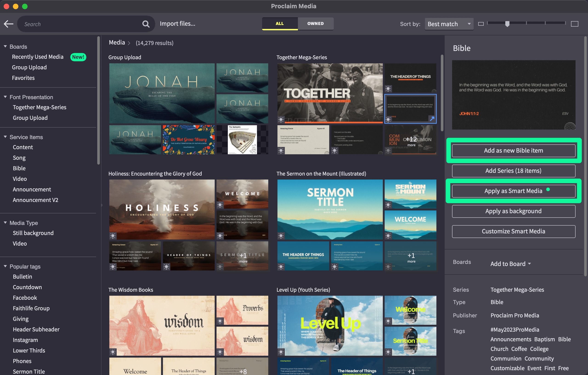Select the Jonah main thumbnail in Group Upload
This screenshot has width=588, height=375.
[162, 93]
